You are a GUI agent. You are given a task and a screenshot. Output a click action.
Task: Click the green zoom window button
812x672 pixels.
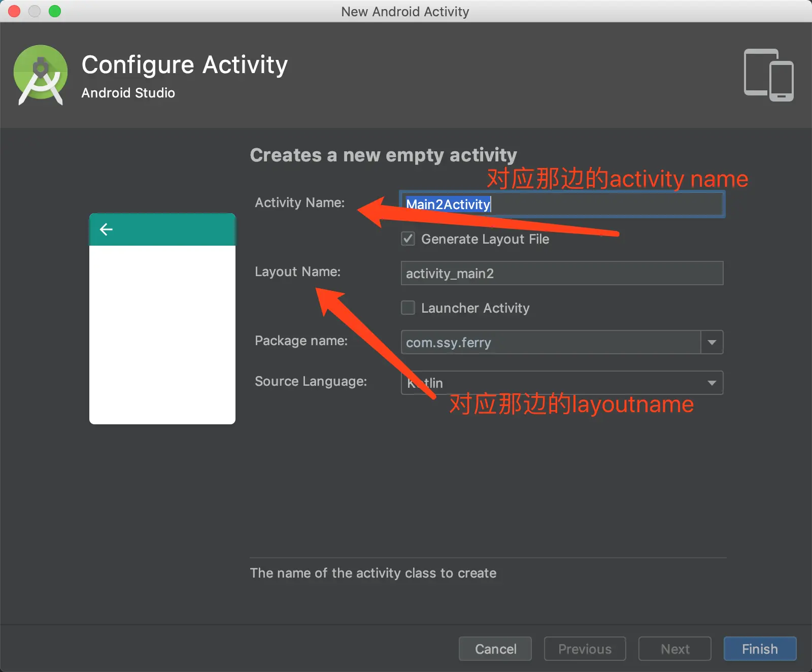[x=55, y=11]
